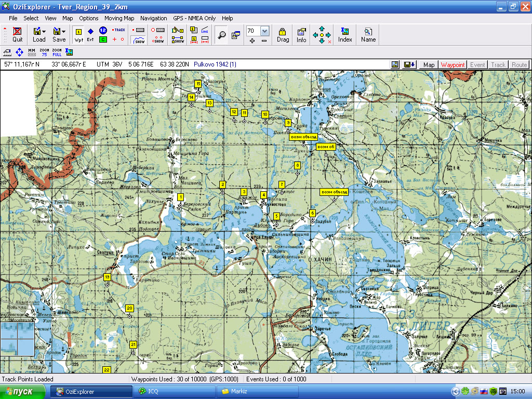Set zoom to 75 percent
The width and height of the screenshot is (532, 399).
coord(44,51)
